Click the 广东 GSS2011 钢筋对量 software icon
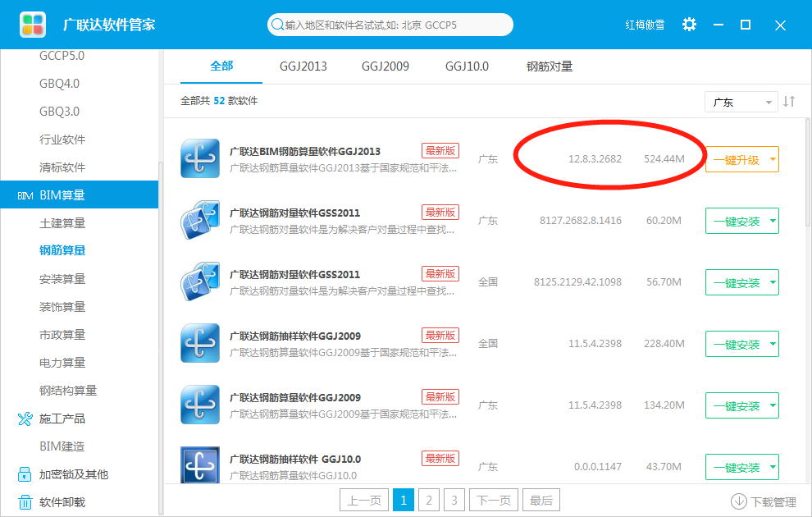 [200, 220]
